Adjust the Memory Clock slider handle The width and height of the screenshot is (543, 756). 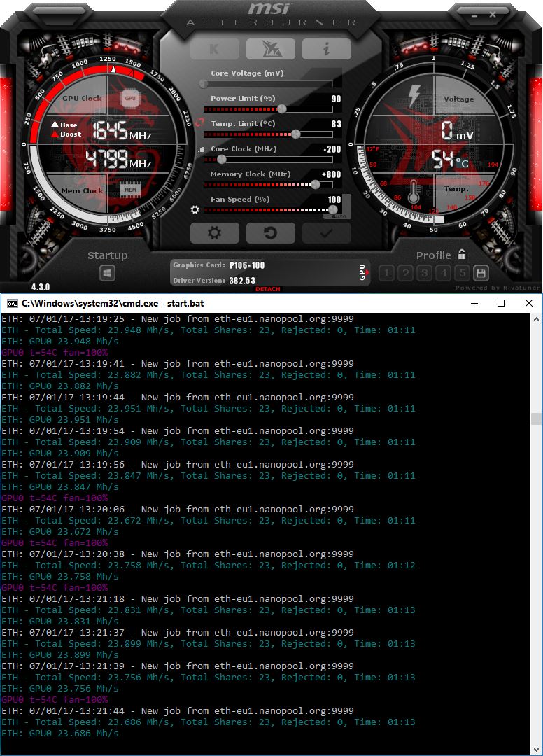pyautogui.click(x=315, y=184)
